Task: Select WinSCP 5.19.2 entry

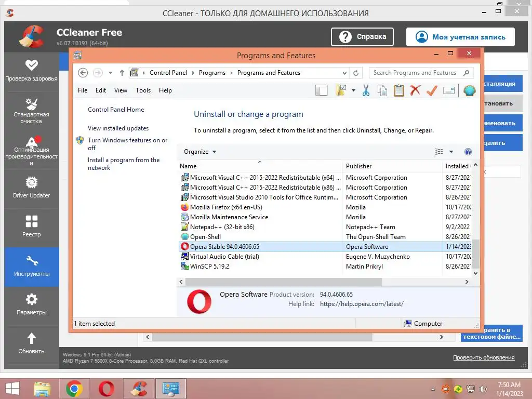Action: (x=325, y=266)
